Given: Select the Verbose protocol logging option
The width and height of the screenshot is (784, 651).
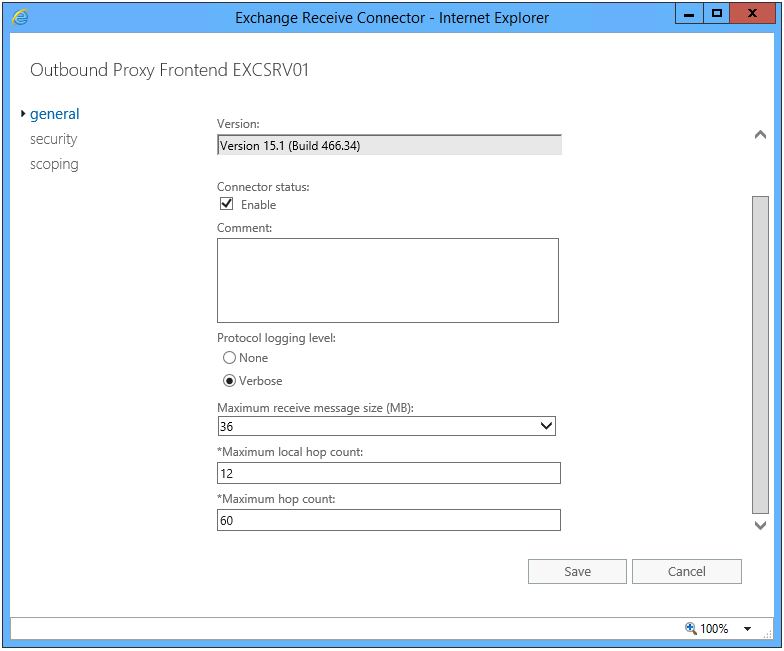Looking at the screenshot, I should pyautogui.click(x=229, y=380).
